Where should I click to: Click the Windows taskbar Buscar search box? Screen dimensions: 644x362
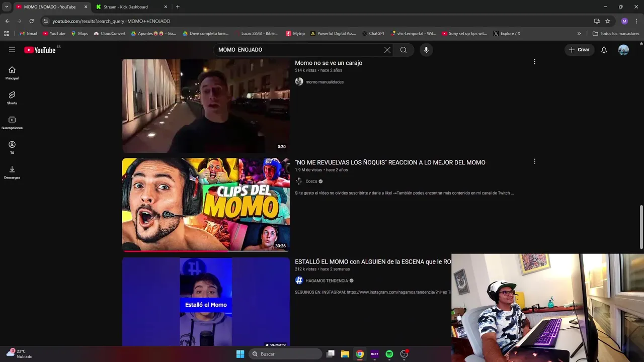(x=285, y=354)
